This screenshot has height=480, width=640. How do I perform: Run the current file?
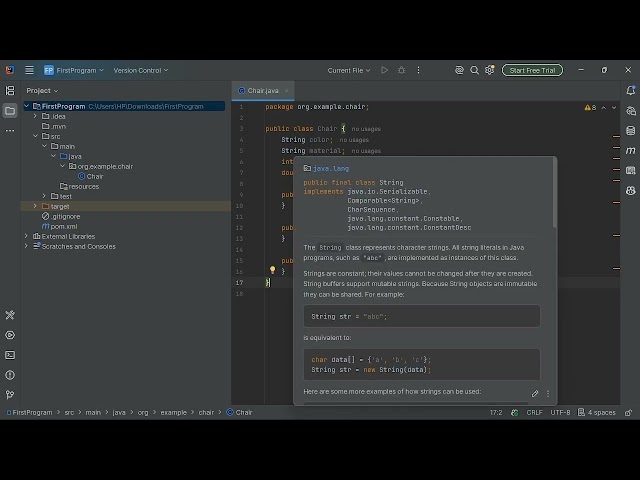pos(384,70)
